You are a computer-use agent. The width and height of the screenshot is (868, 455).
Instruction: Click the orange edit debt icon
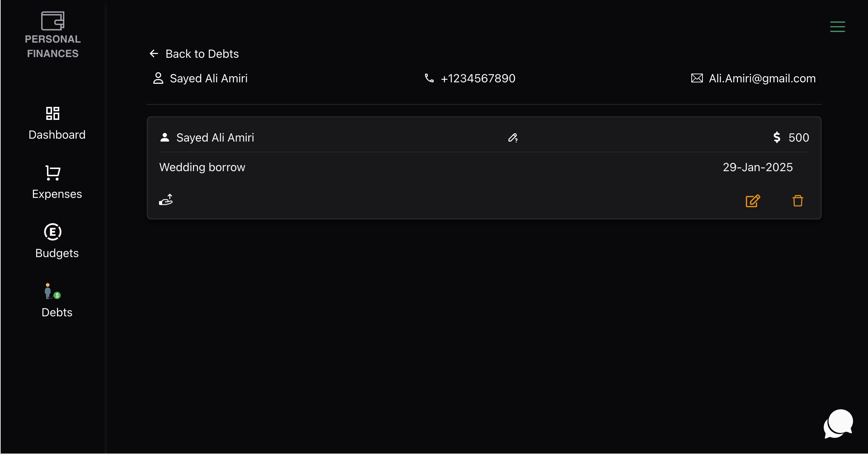[753, 201]
